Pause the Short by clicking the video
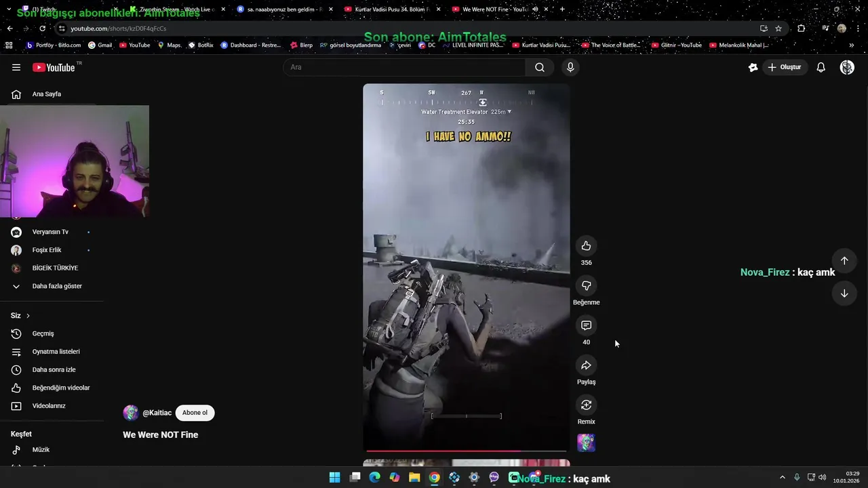The image size is (868, 488). point(467,266)
